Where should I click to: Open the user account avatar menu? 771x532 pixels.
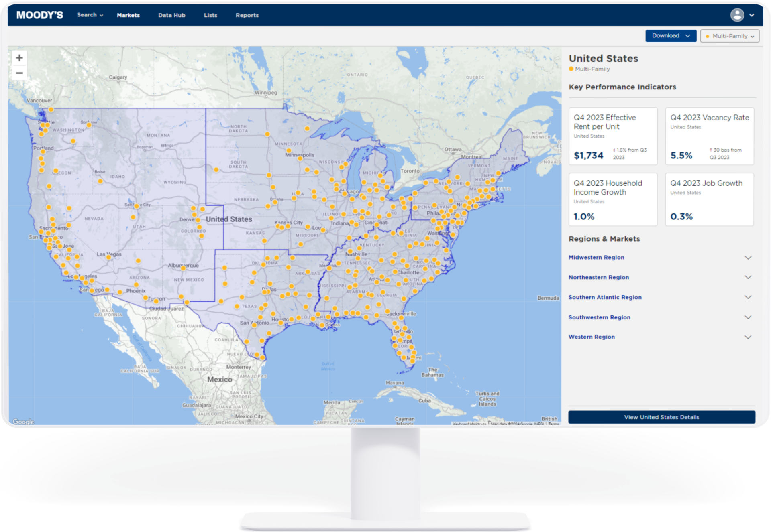tap(737, 15)
